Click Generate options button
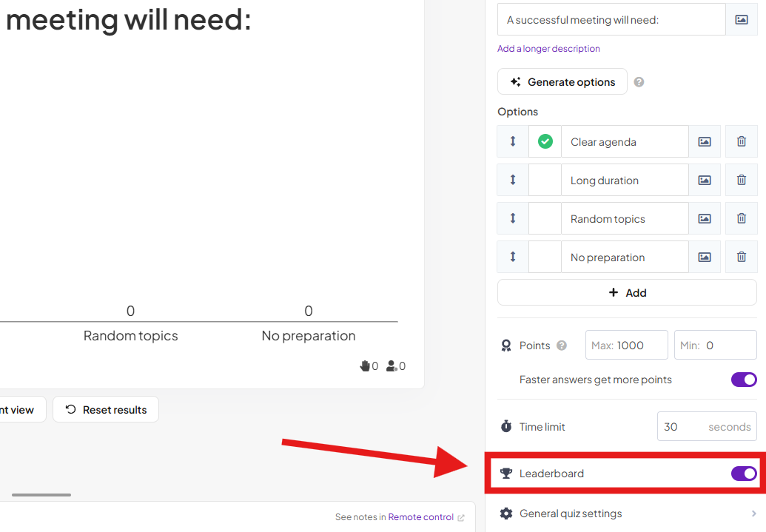This screenshot has height=532, width=766. pyautogui.click(x=562, y=82)
